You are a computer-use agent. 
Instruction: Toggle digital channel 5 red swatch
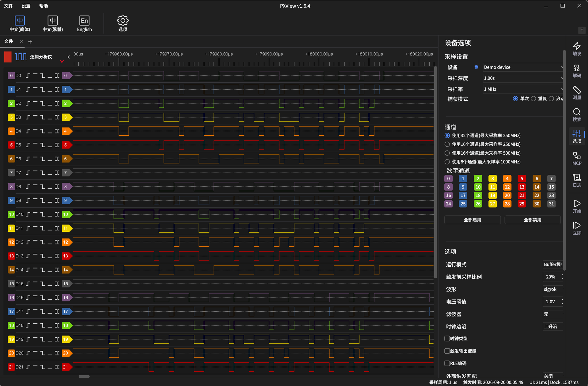[x=522, y=178]
